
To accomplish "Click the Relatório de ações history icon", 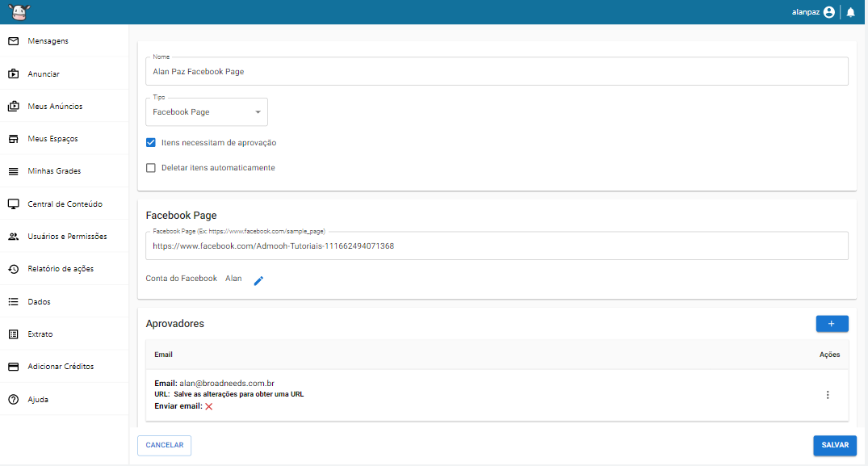I will click(13, 269).
